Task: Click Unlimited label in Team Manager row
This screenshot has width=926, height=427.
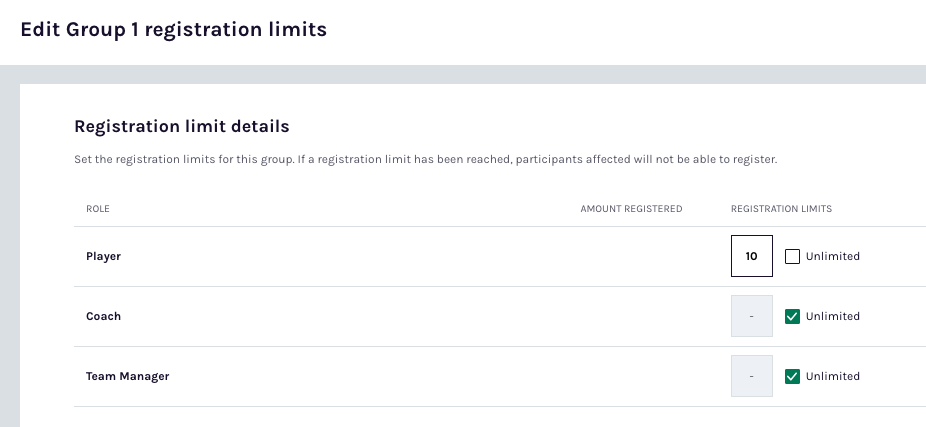Action: tap(832, 376)
